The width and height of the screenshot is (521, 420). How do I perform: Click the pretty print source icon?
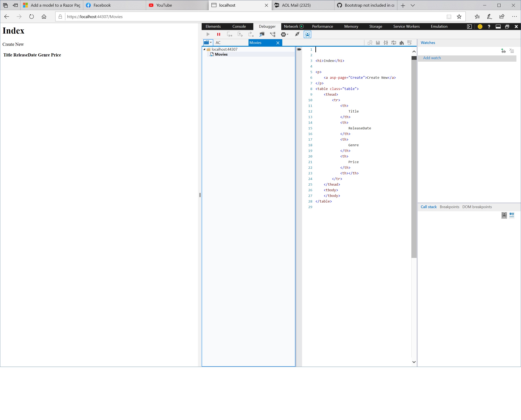(x=386, y=42)
